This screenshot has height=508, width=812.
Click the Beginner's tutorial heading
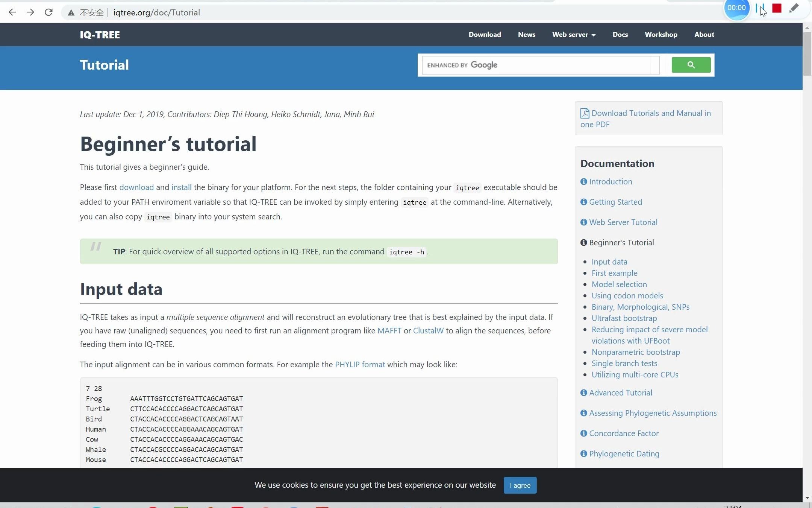tap(168, 144)
